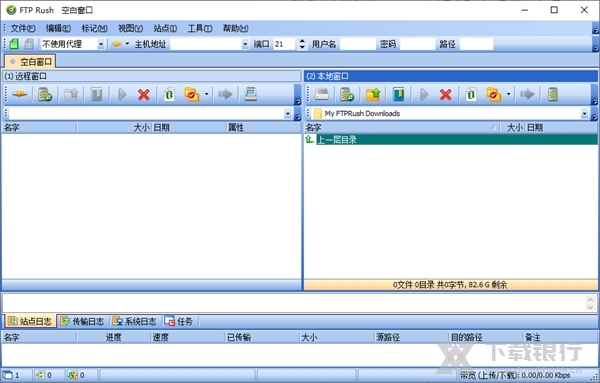Image resolution: width=600 pixels, height=383 pixels.
Task: Open the 主机地址 host dropdown arrow
Action: tap(245, 44)
